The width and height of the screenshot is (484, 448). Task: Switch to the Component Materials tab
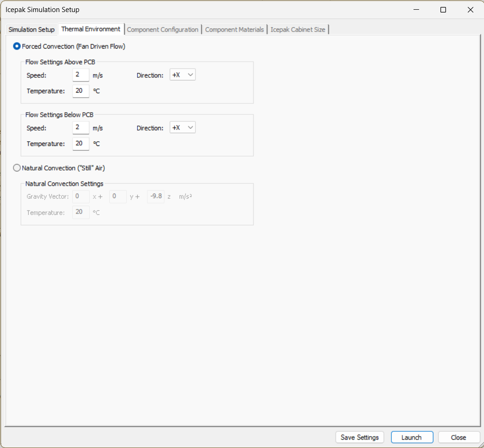235,29
